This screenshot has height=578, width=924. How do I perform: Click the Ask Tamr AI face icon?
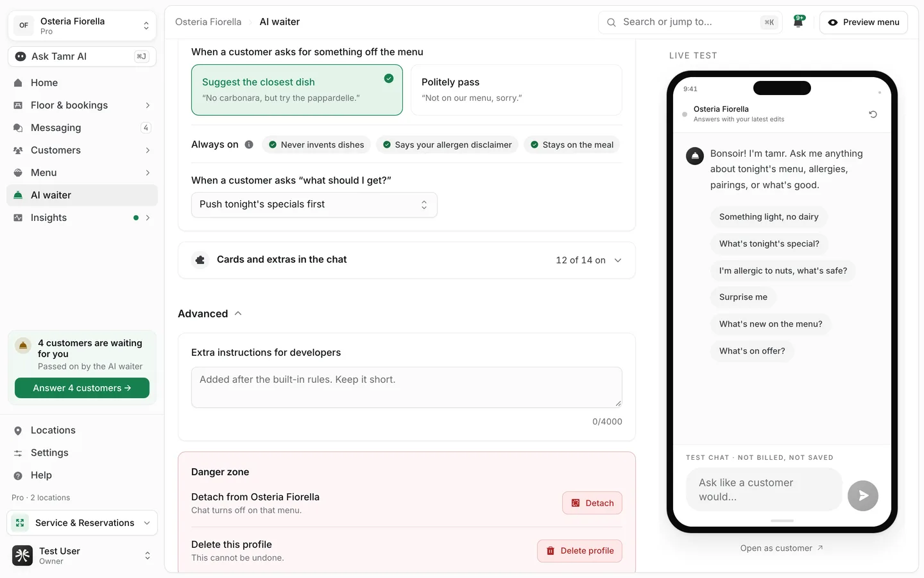tap(21, 57)
